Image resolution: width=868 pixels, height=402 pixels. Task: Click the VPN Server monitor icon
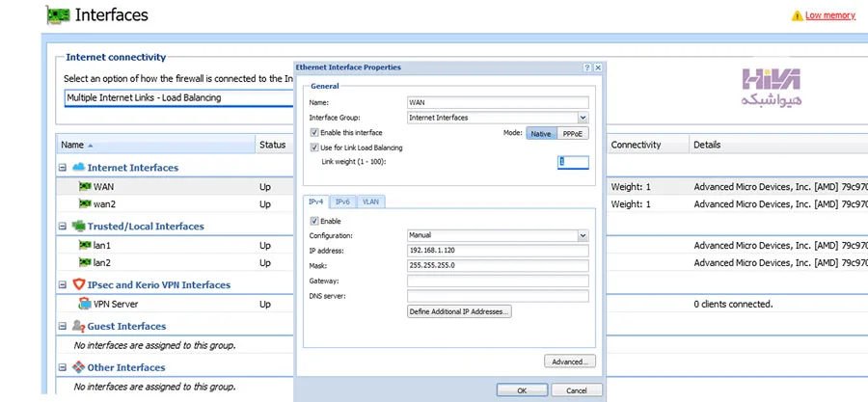tap(85, 304)
